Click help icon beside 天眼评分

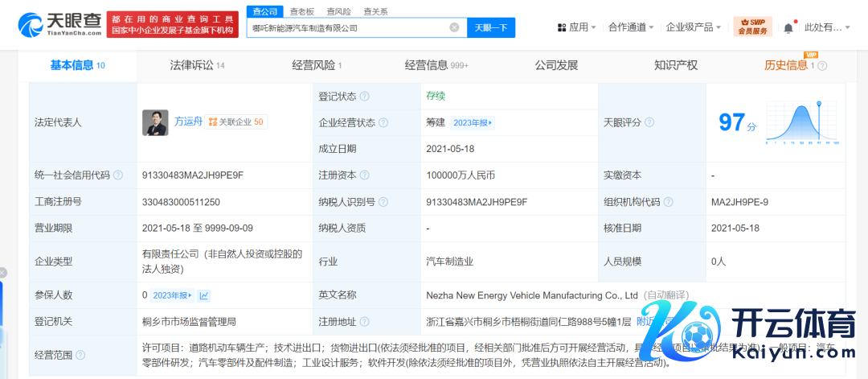point(649,122)
